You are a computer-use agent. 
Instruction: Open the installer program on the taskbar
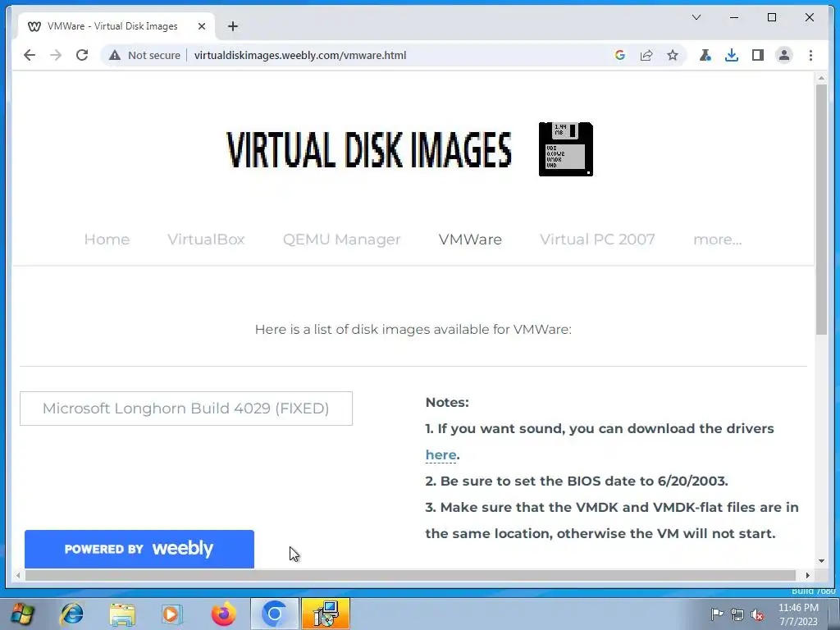325,614
